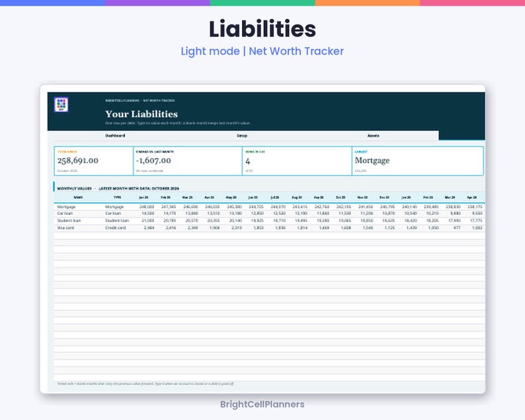
Task: Click the first empty row below Visa card
Action: point(269,235)
